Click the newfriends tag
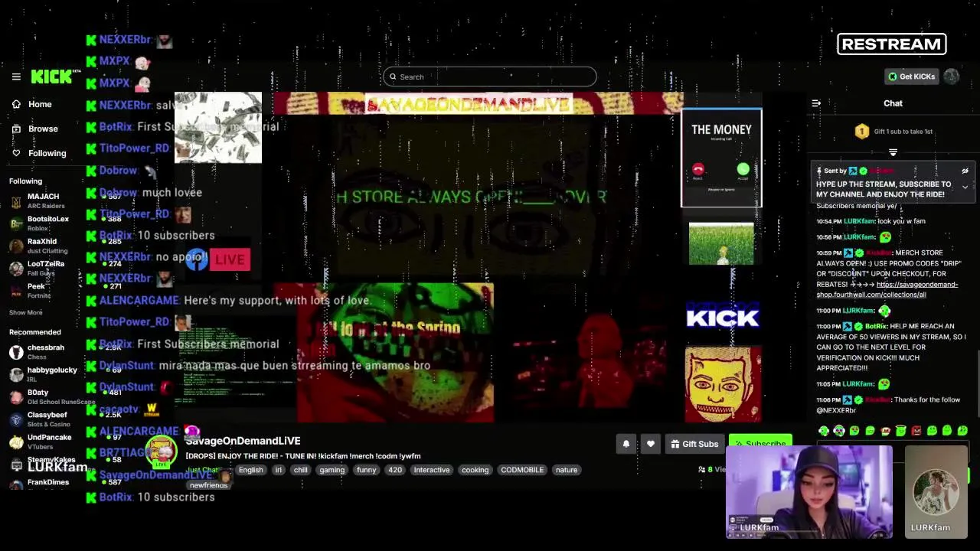This screenshot has height=551, width=980. click(209, 485)
